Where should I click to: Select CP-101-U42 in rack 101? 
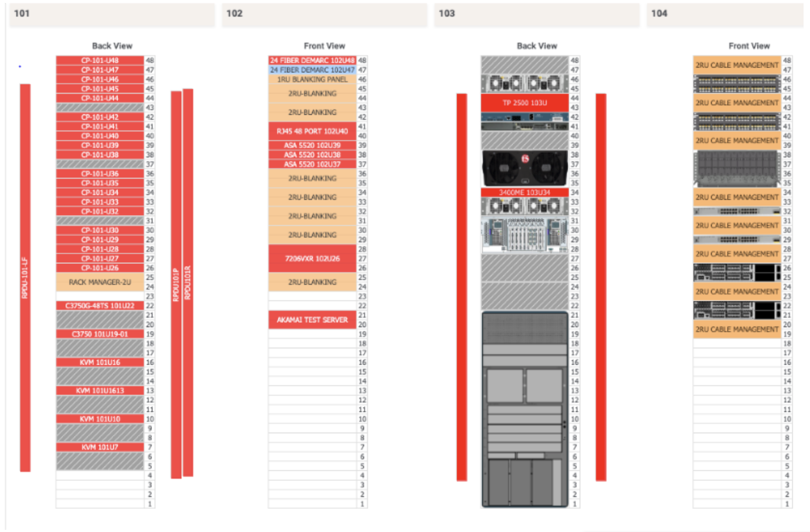(x=100, y=117)
